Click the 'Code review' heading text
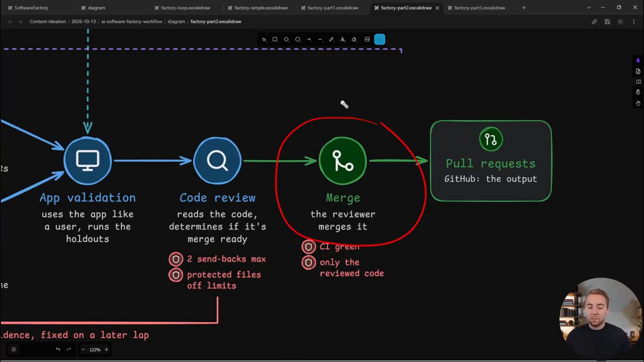644x362 pixels. pos(217,198)
